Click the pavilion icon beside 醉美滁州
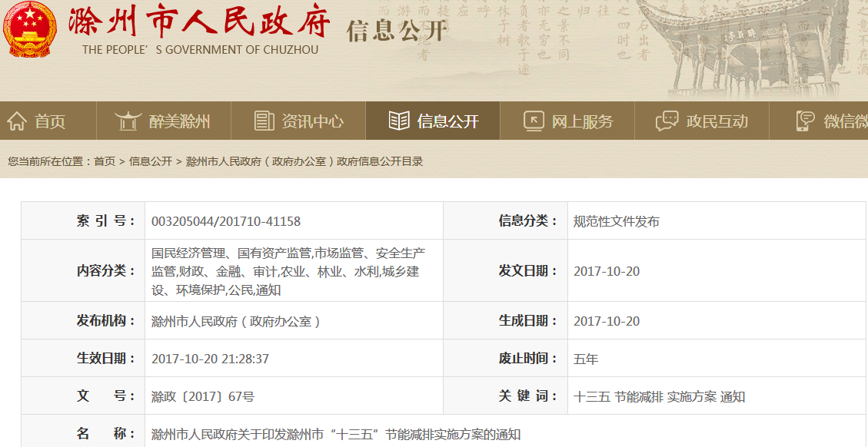This screenshot has width=868, height=447. click(128, 121)
